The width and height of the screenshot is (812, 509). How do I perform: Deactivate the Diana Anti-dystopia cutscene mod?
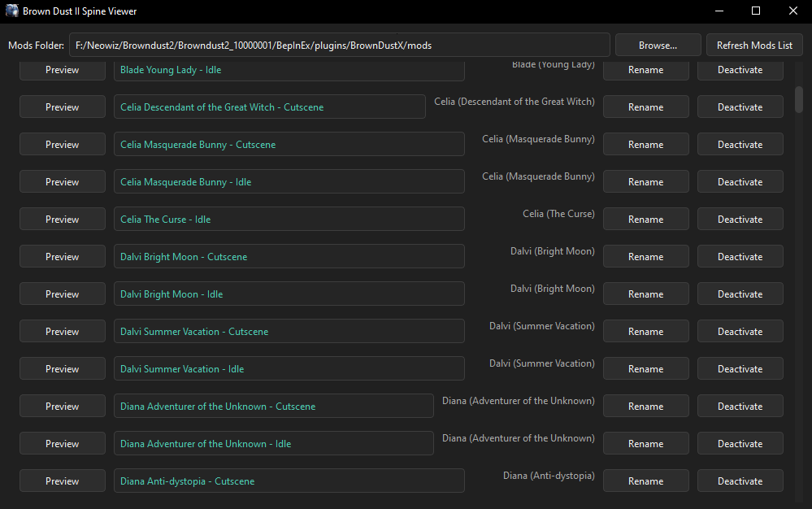click(x=740, y=481)
